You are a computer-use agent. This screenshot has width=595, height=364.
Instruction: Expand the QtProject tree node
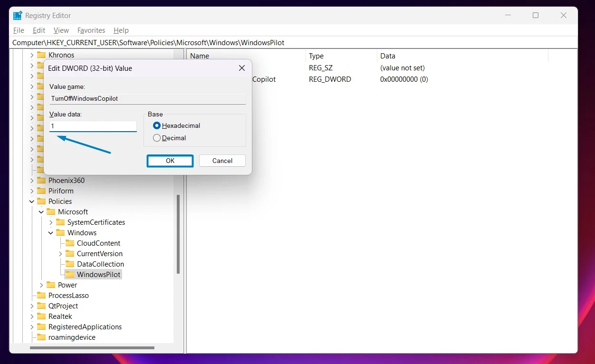[32, 306]
